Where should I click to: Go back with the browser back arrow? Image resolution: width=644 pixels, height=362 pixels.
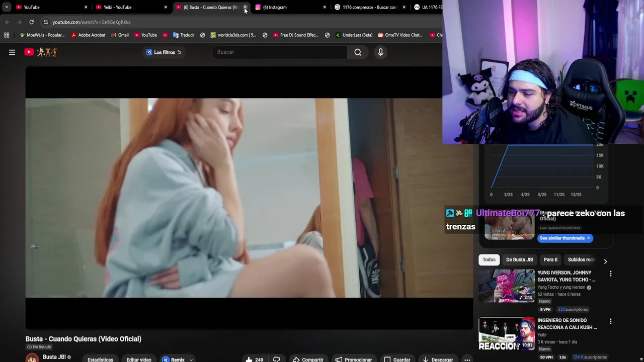pos(7,22)
